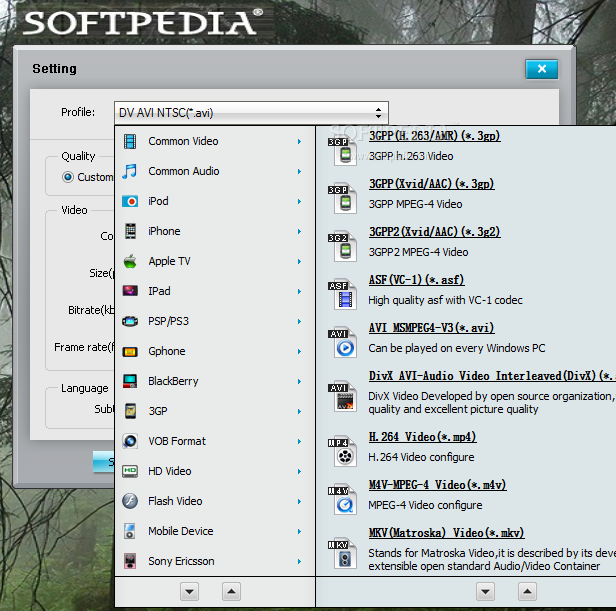Image resolution: width=616 pixels, height=611 pixels.
Task: Click '3GPP MPEG-4 Video' description text
Action: [x=415, y=204]
